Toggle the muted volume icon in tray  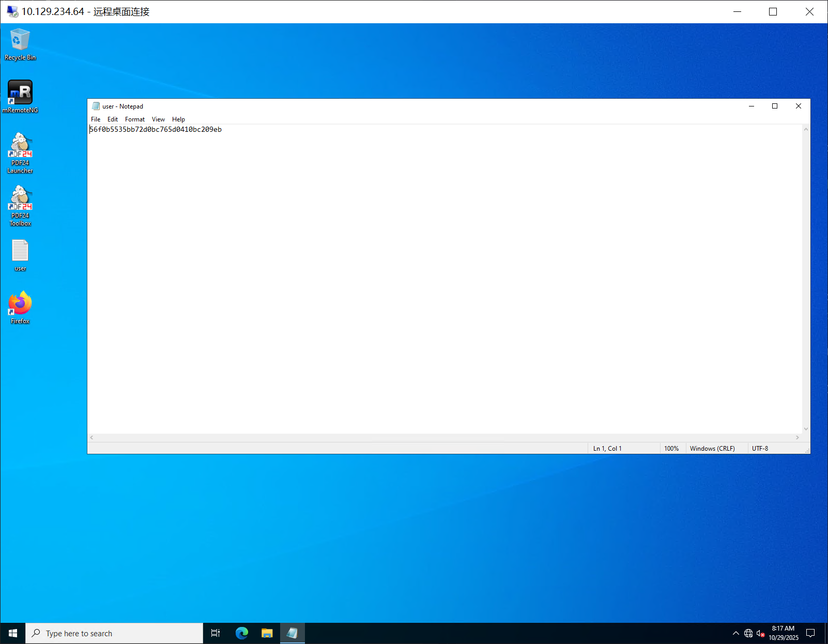pos(760,633)
